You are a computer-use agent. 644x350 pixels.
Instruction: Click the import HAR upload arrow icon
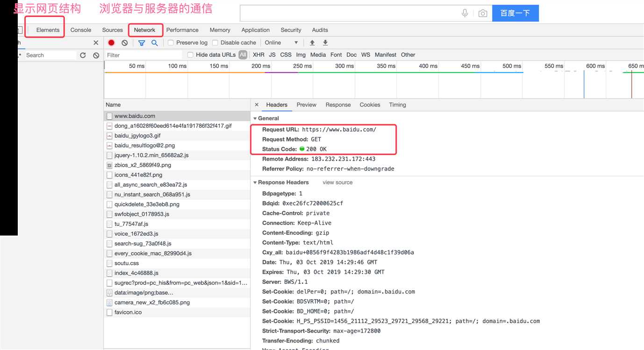(312, 43)
